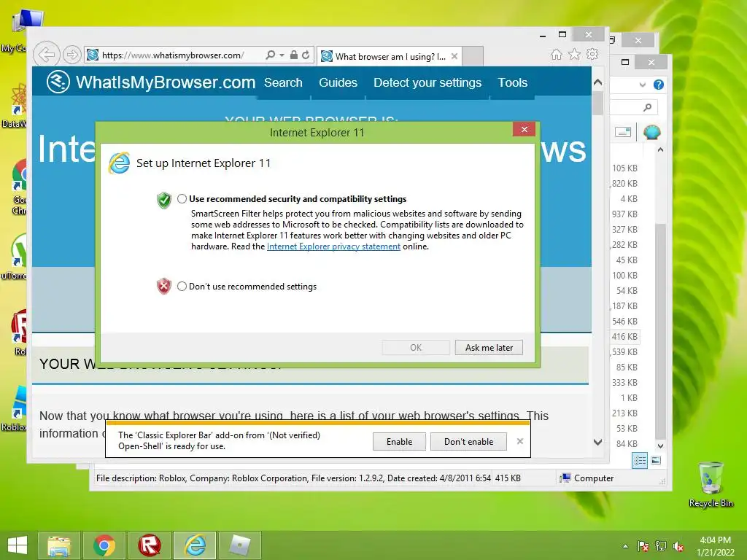
Task: Click the IE back navigation arrow
Action: click(46, 55)
